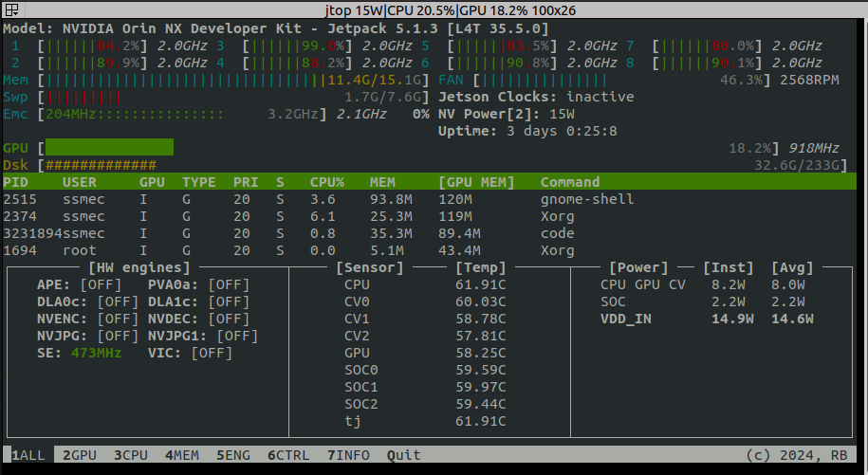Click the APE [OFF] engine status
The width and height of the screenshot is (868, 475).
point(79,284)
